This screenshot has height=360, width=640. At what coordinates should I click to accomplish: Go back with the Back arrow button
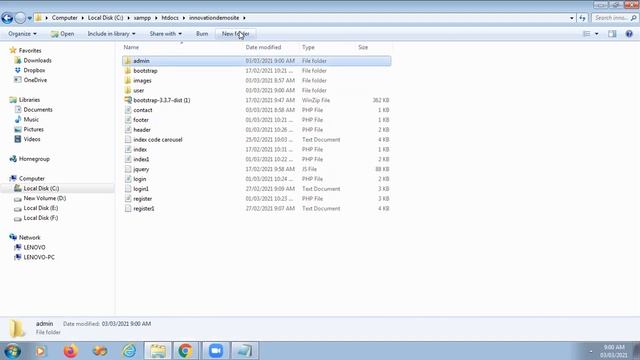pos(7,18)
